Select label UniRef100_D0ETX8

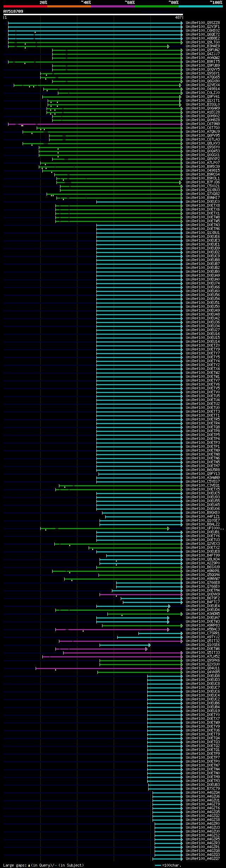point(203,206)
